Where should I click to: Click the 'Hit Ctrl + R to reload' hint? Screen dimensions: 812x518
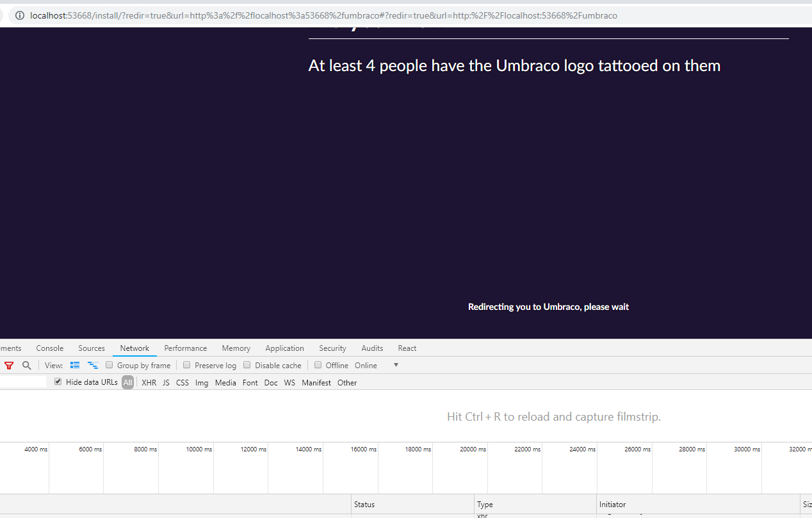[x=554, y=417]
